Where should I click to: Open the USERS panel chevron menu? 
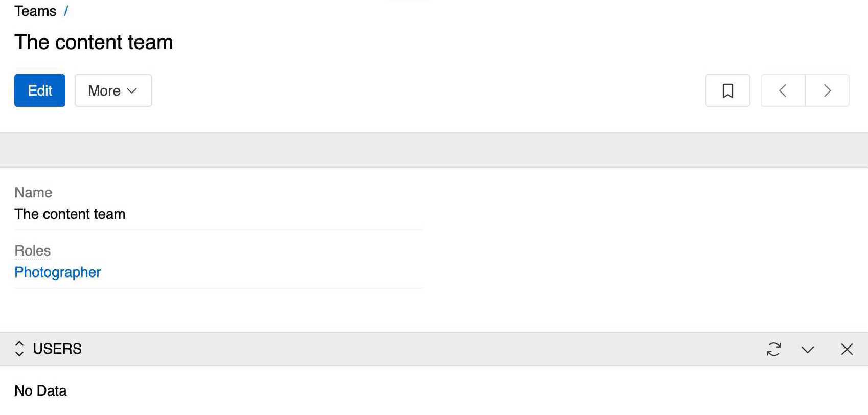(x=808, y=349)
